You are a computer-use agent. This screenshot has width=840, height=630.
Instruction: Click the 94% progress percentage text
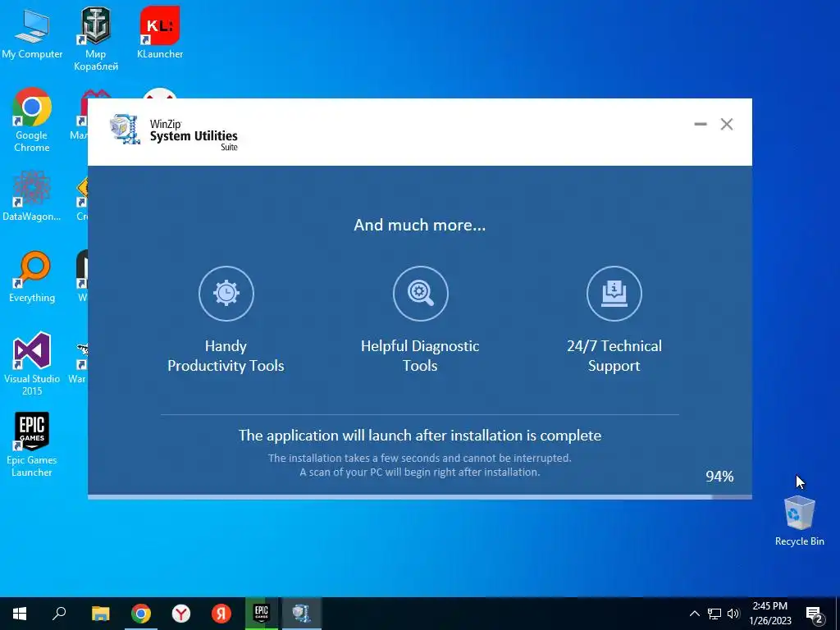pos(719,477)
